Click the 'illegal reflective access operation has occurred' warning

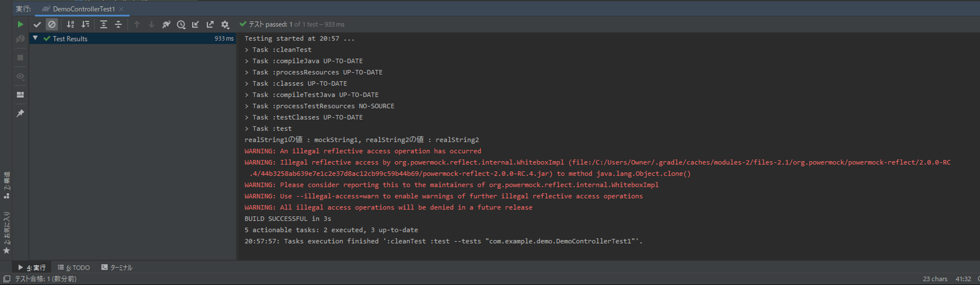[362, 151]
